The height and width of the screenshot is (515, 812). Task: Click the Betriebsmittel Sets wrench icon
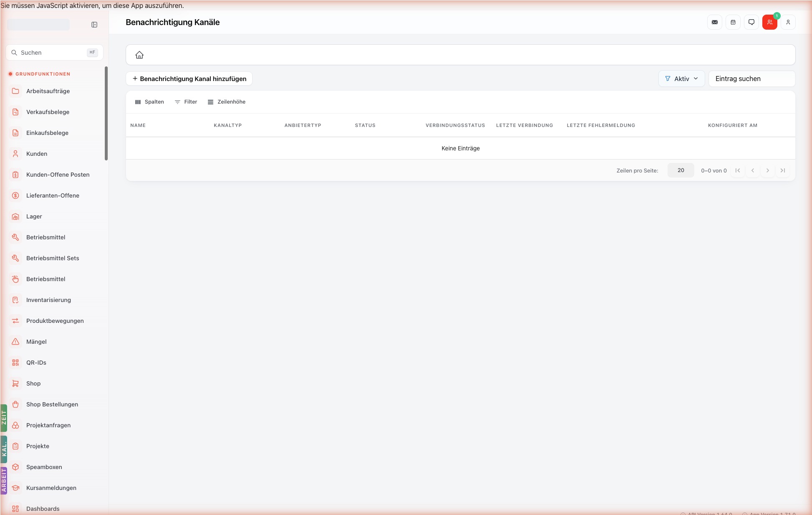tap(15, 258)
